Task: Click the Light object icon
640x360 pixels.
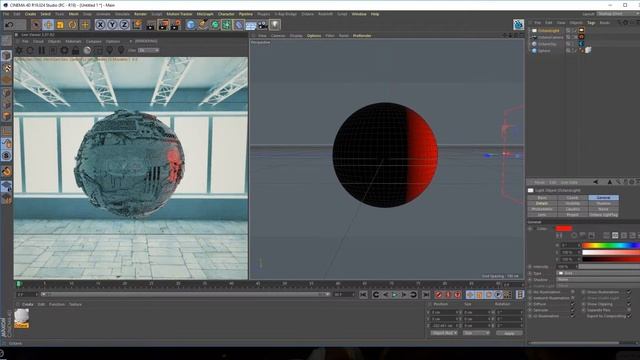Action: pos(275,25)
